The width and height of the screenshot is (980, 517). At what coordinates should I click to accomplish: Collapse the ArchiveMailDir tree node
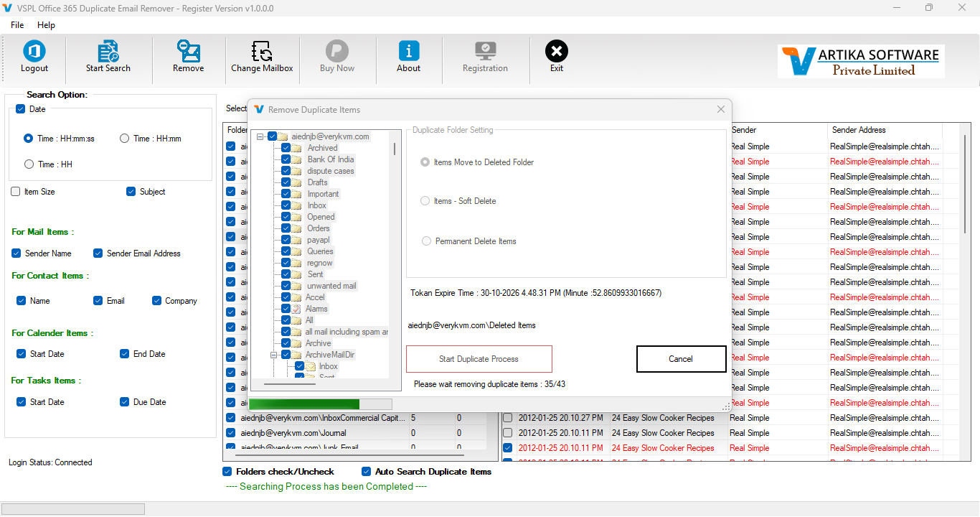274,355
